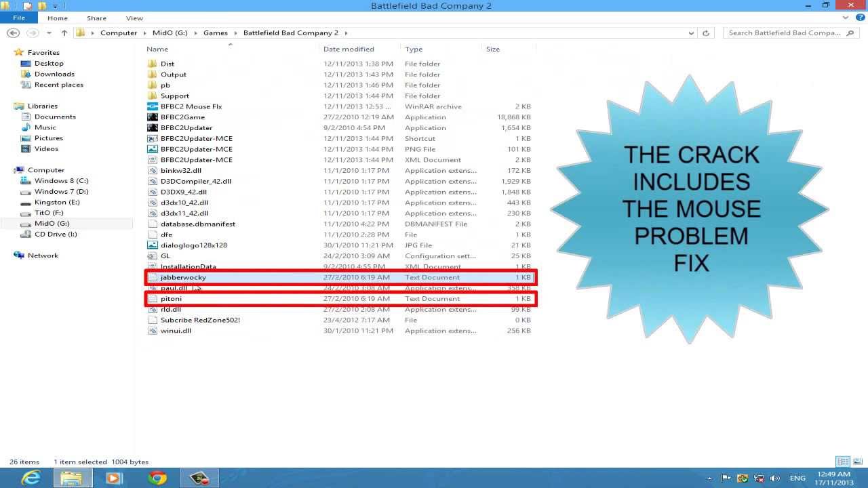Screen dimensions: 868x488
Task: Select binkw32.dll file icon
Action: point(153,170)
